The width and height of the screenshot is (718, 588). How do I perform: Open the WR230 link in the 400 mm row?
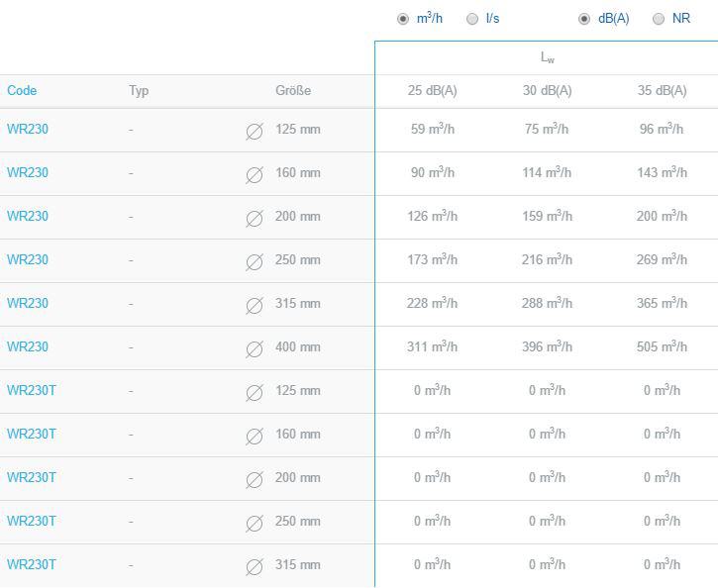(x=28, y=346)
